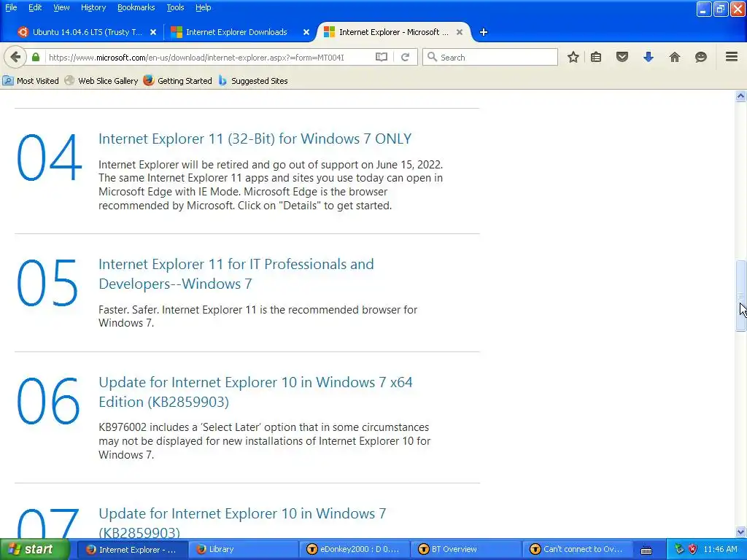
Task: Switch to eDonkey2000 taskbar window
Action: coord(354,550)
